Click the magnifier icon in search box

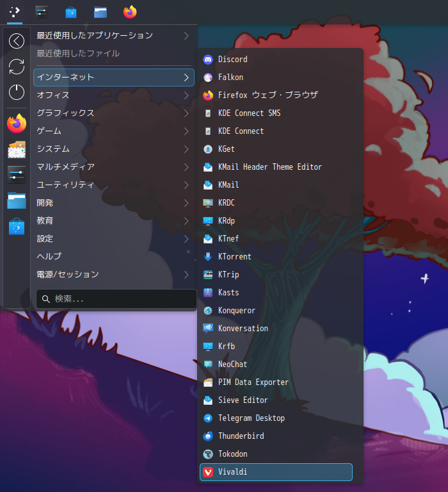46,299
